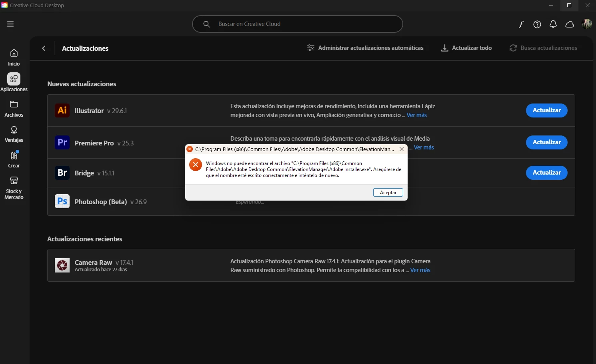
Task: Open Ver más for Illustrator
Action: 416,115
